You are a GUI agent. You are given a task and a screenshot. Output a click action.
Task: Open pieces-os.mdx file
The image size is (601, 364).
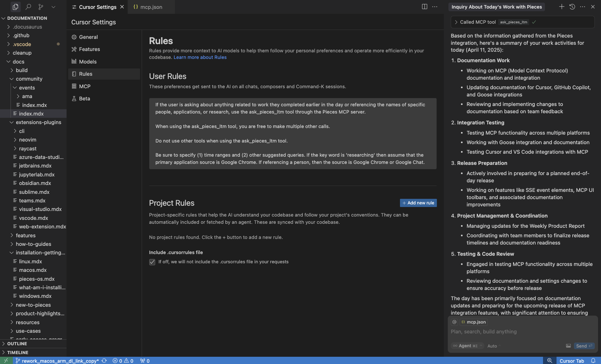pyautogui.click(x=33, y=279)
